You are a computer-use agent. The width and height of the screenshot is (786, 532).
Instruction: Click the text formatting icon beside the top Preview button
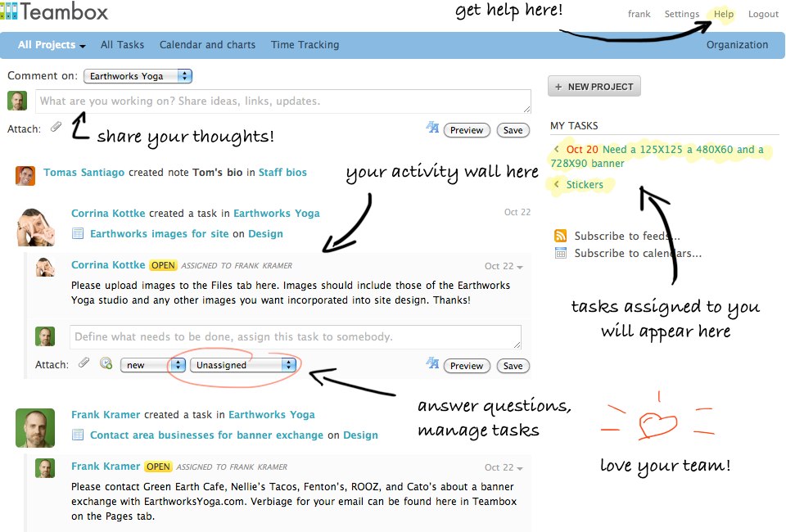coord(432,128)
